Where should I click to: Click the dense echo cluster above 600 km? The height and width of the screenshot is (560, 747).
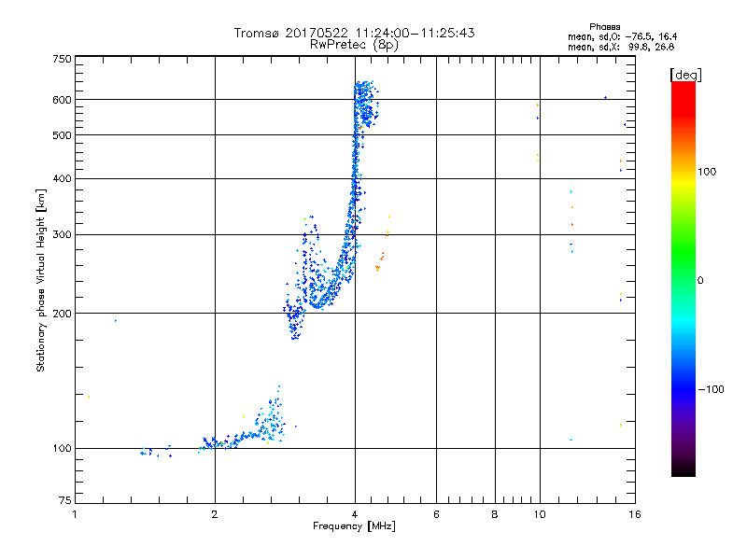366,104
